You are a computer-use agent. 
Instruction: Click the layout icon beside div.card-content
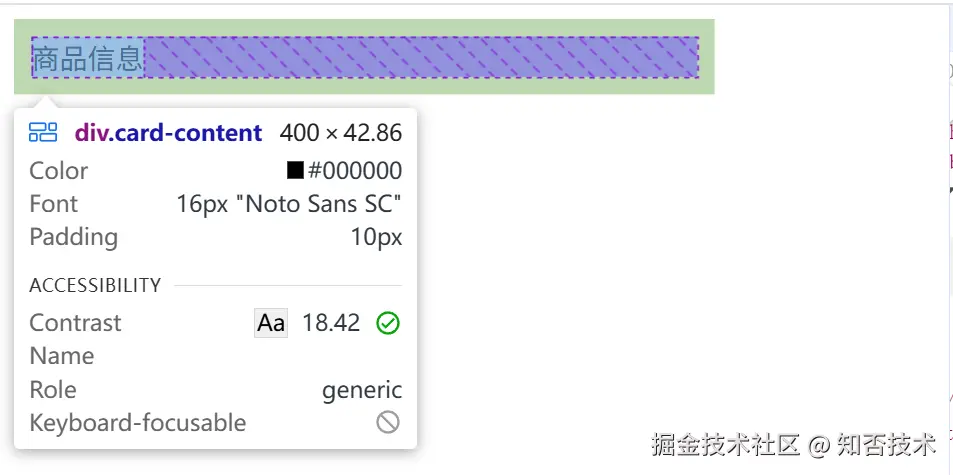tap(43, 132)
